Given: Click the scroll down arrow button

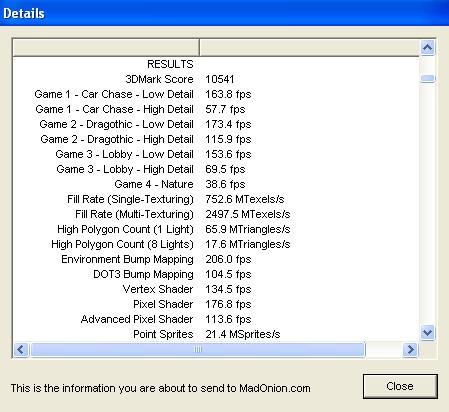Looking at the screenshot, I should [427, 332].
